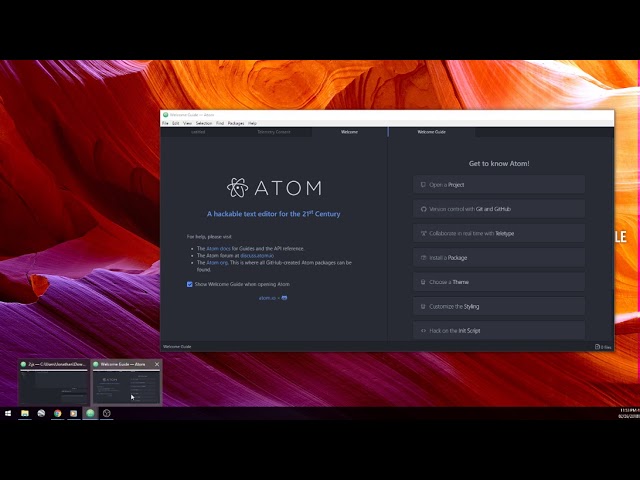This screenshot has height=480, width=640.
Task: Open the Selection menu
Action: pos(204,123)
